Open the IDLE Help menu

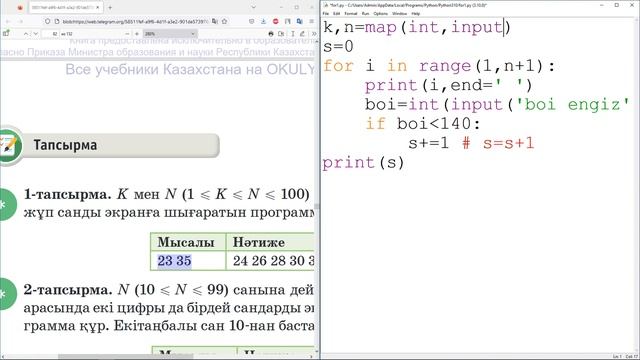click(x=416, y=13)
